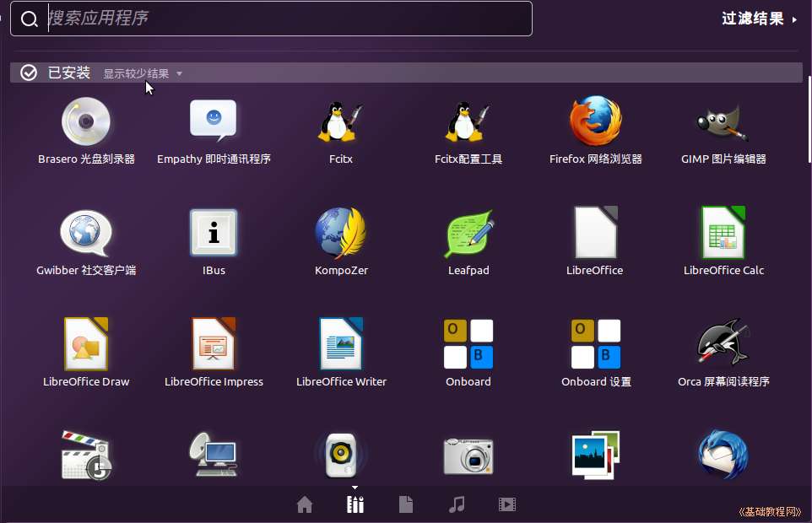Open Brasero disc burner application

[86, 122]
